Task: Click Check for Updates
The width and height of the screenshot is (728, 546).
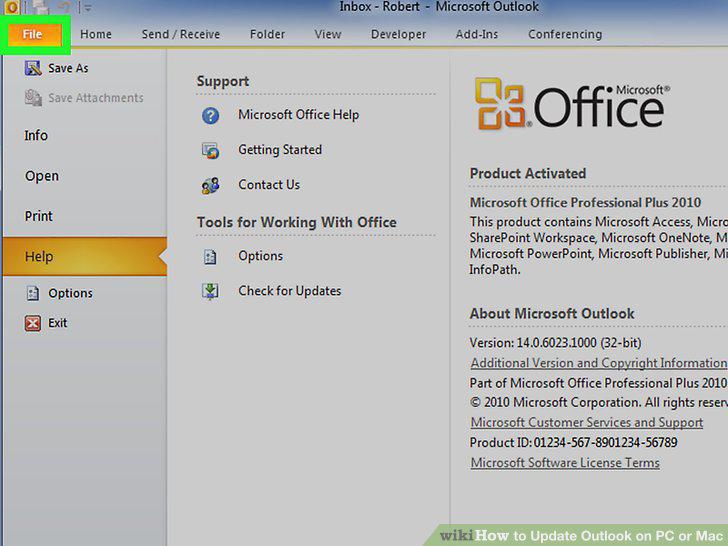Action: [x=290, y=291]
